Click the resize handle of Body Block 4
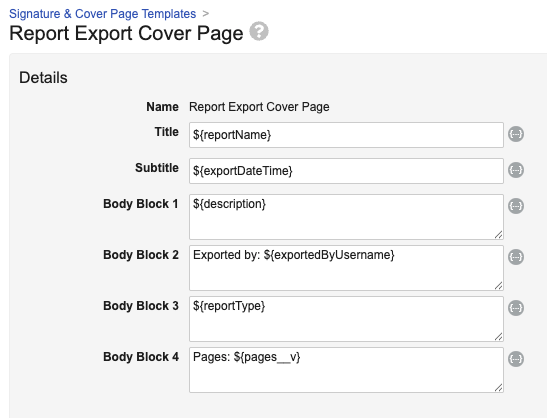The height and width of the screenshot is (418, 547). tap(499, 387)
